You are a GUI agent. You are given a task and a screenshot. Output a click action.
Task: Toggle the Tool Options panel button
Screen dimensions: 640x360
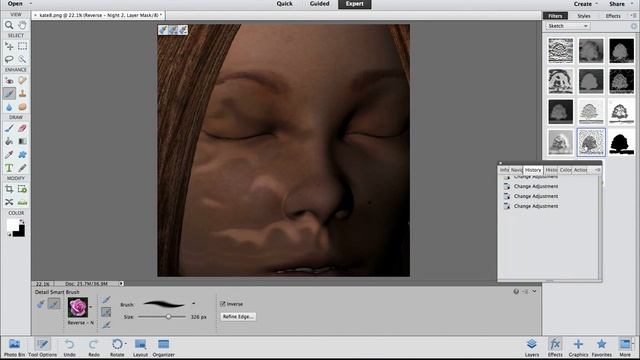42,348
